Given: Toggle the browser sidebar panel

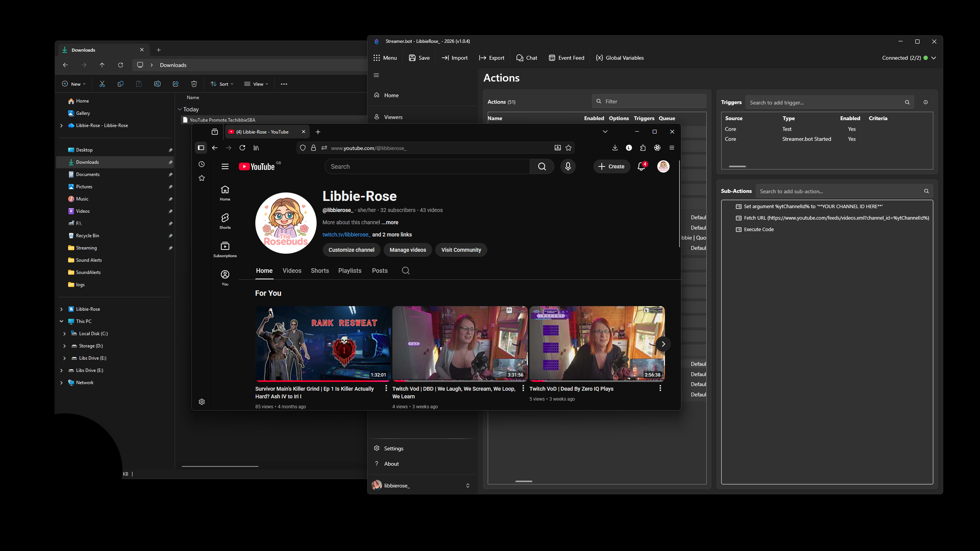Looking at the screenshot, I should (201, 148).
